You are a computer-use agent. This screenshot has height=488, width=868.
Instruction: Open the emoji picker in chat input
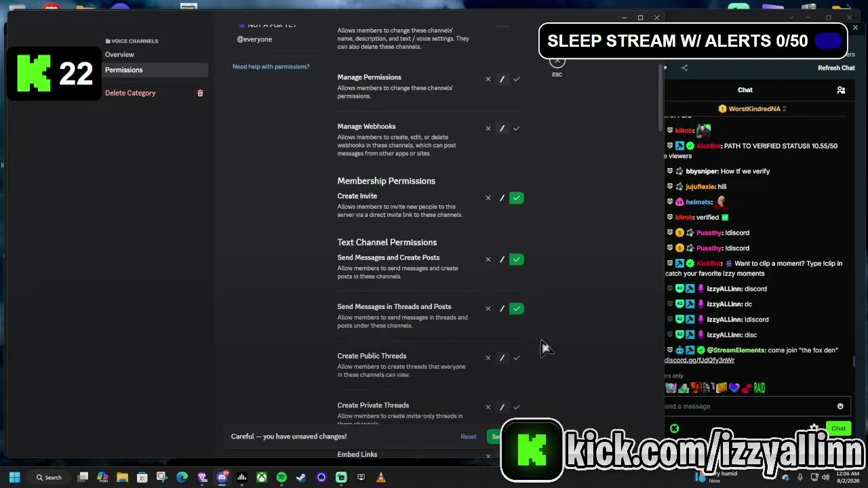click(x=840, y=407)
